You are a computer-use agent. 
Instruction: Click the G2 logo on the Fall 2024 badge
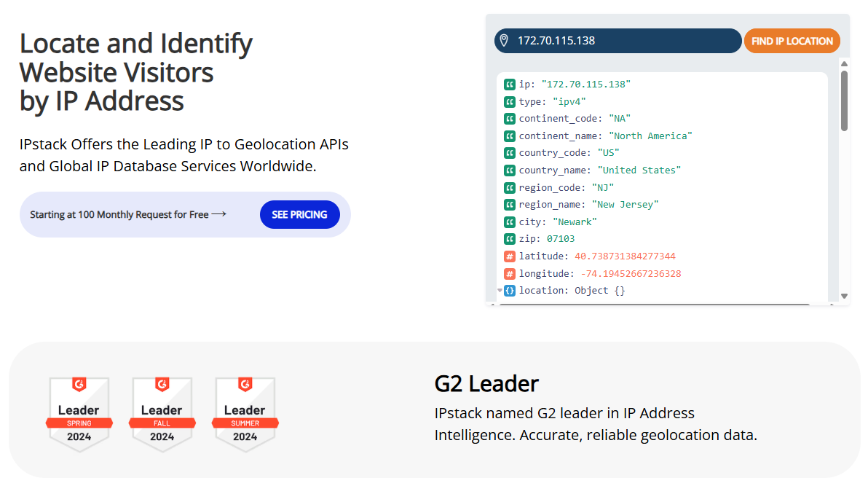[x=162, y=385]
